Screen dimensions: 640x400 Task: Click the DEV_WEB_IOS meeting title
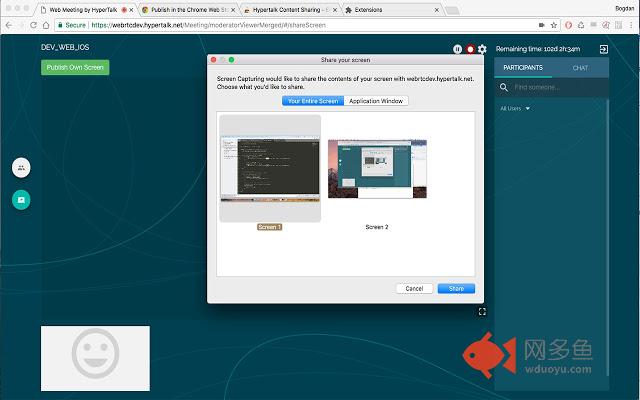pos(65,47)
